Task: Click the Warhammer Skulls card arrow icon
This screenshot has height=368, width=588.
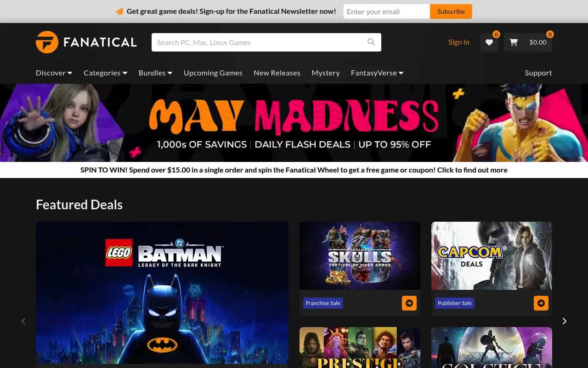Action: (x=409, y=303)
